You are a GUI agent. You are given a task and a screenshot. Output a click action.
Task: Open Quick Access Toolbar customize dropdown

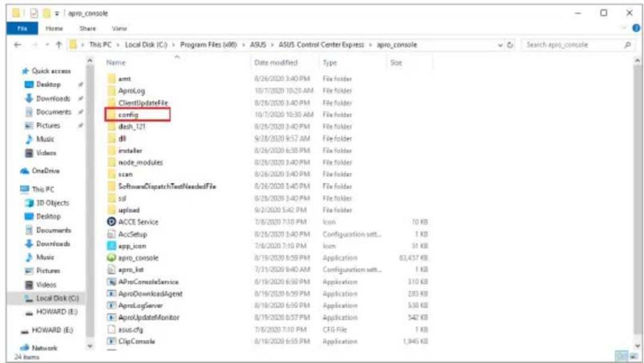click(x=57, y=13)
